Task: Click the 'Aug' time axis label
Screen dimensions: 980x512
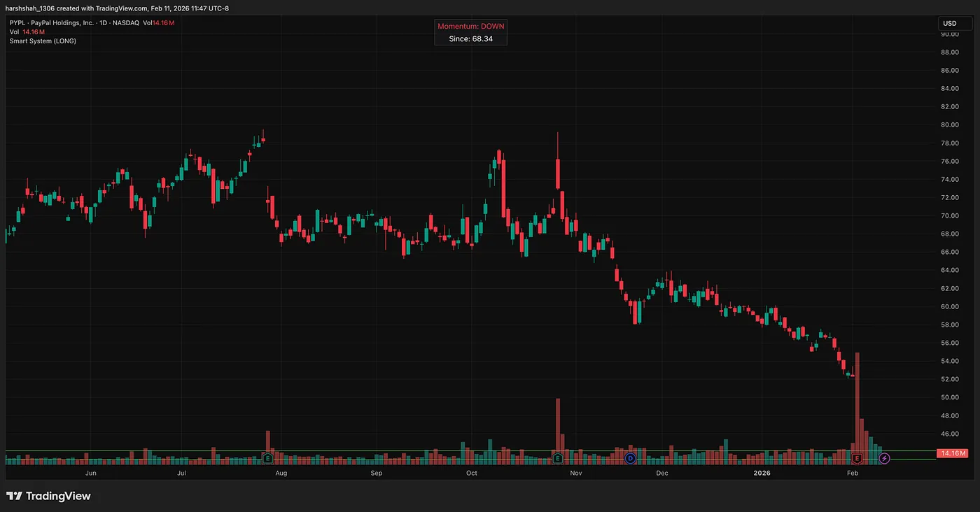Action: (281, 474)
